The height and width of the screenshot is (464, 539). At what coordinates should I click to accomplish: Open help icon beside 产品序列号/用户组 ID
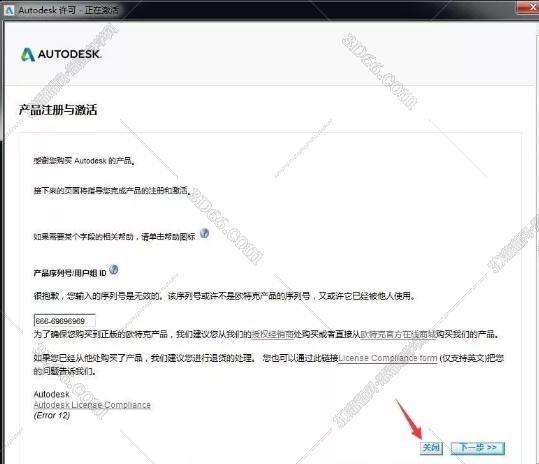[x=113, y=270]
